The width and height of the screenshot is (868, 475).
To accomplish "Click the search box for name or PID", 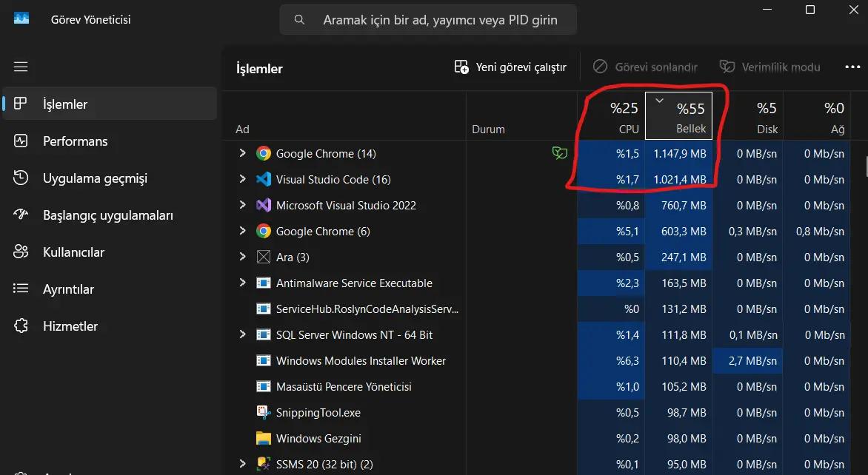I will (x=428, y=20).
